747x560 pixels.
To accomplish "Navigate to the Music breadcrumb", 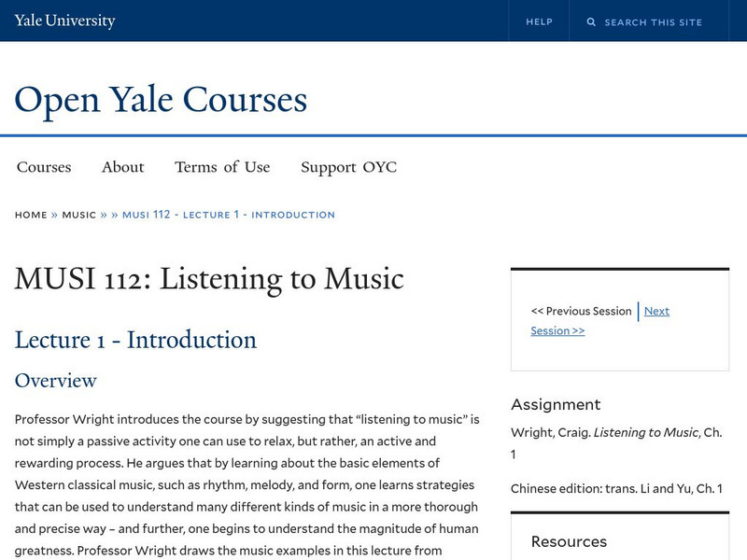I will coord(79,215).
